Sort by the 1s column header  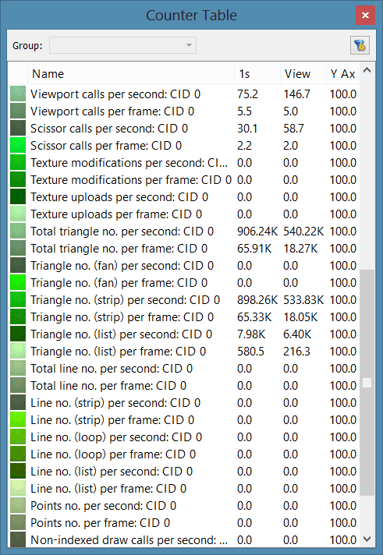click(x=257, y=74)
